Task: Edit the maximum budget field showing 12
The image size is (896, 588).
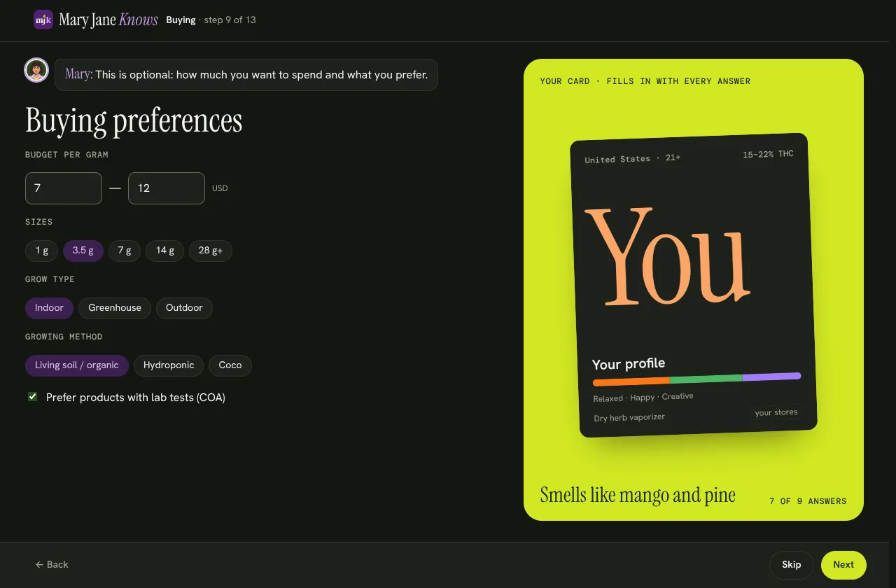Action: pyautogui.click(x=167, y=188)
